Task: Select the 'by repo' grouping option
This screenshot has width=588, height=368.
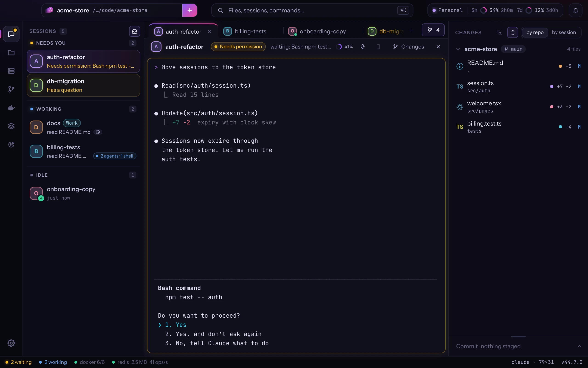Action: pos(535,32)
